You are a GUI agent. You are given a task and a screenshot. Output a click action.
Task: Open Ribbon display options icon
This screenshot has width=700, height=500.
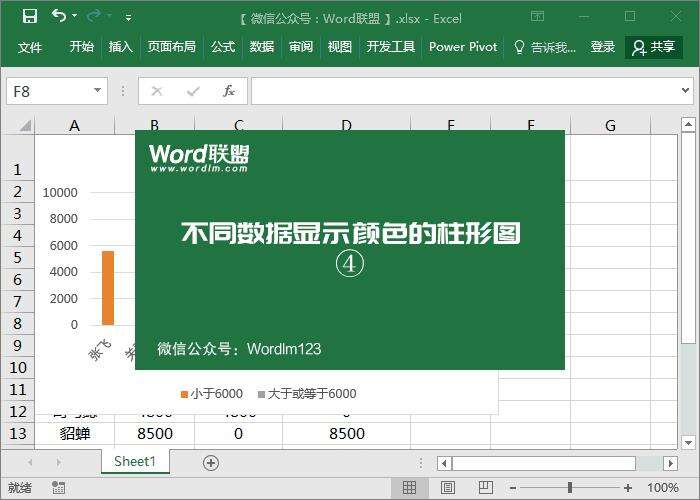point(538,17)
